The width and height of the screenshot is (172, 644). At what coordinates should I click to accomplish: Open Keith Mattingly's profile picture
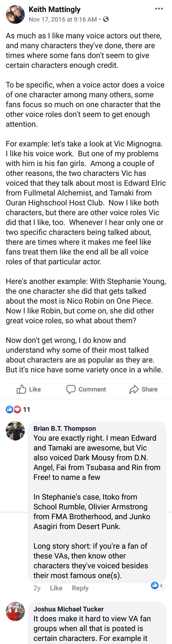pyautogui.click(x=15, y=14)
